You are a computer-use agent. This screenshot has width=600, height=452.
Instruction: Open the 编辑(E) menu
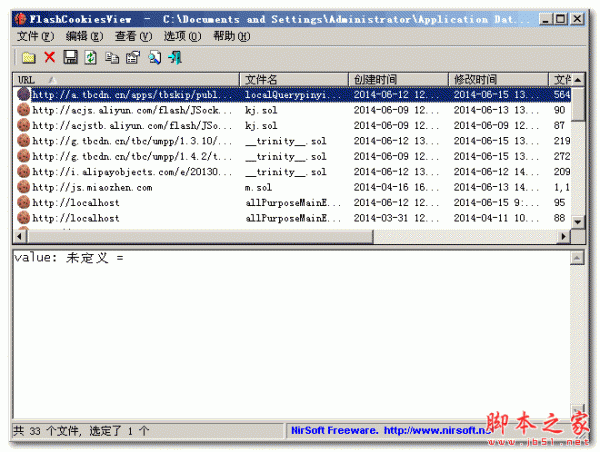click(x=85, y=36)
